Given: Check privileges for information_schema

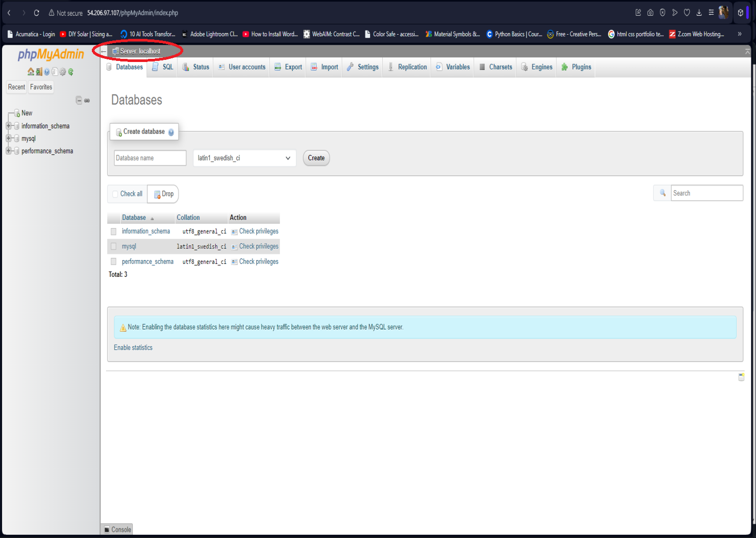Looking at the screenshot, I should click(x=255, y=232).
